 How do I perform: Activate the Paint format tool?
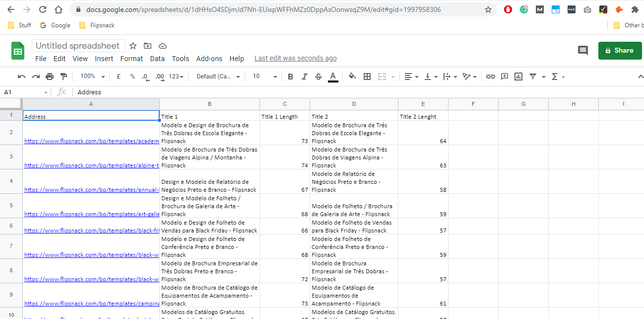coord(64,77)
